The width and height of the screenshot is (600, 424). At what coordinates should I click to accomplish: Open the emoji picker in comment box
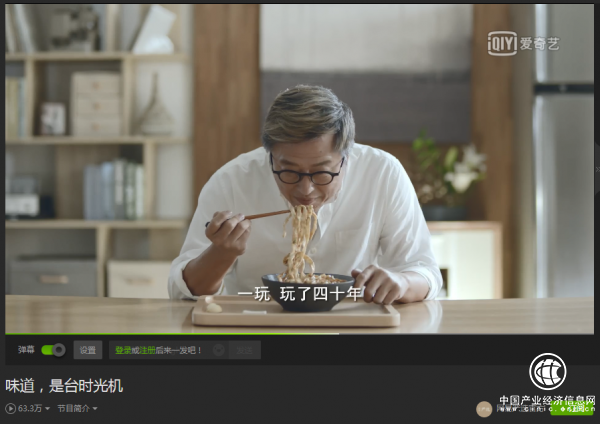click(x=218, y=350)
